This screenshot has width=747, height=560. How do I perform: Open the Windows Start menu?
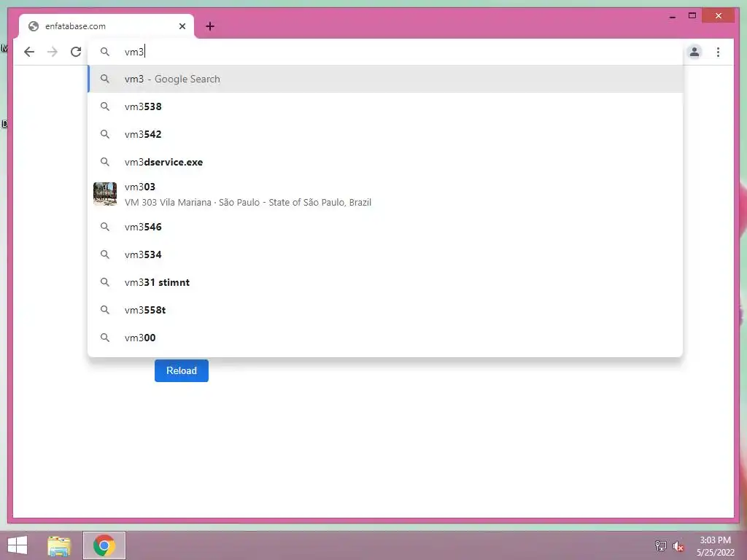[x=18, y=545]
